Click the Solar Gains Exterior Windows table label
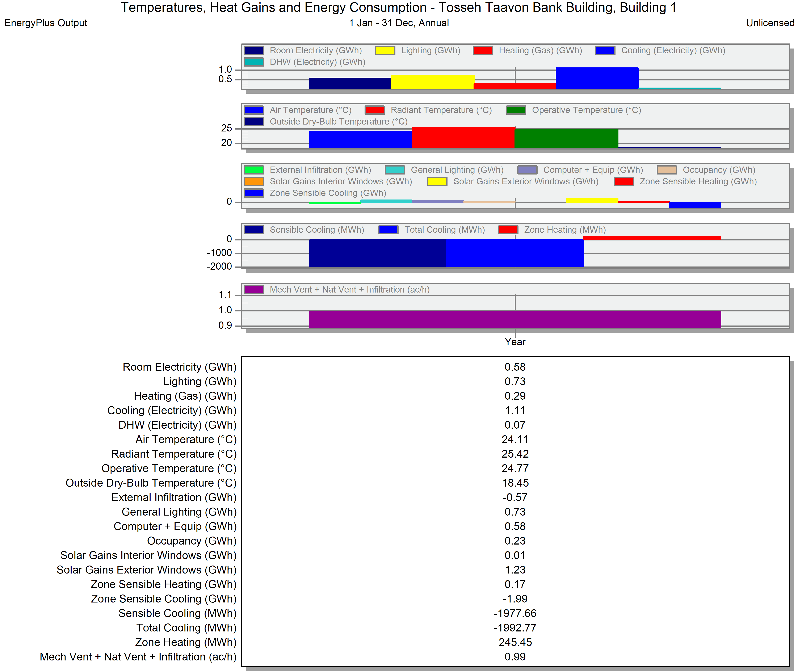 (x=147, y=570)
